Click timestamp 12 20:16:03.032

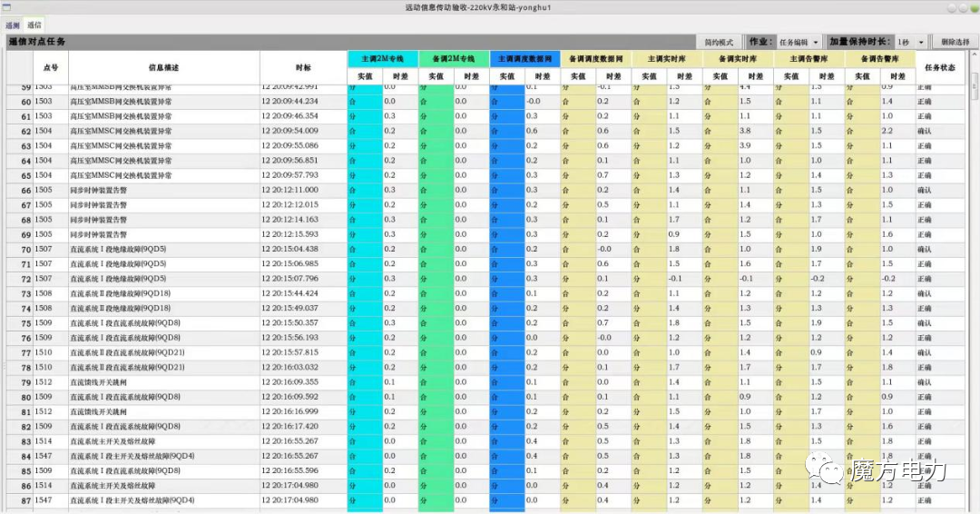[289, 368]
